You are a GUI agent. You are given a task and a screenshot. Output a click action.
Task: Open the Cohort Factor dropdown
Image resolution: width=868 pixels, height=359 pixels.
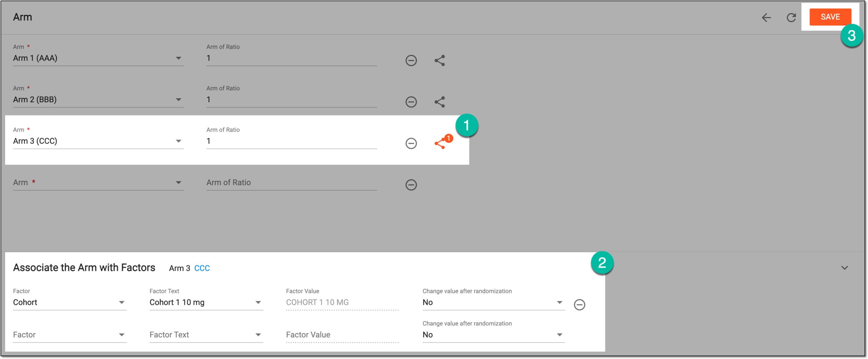[x=70, y=302]
